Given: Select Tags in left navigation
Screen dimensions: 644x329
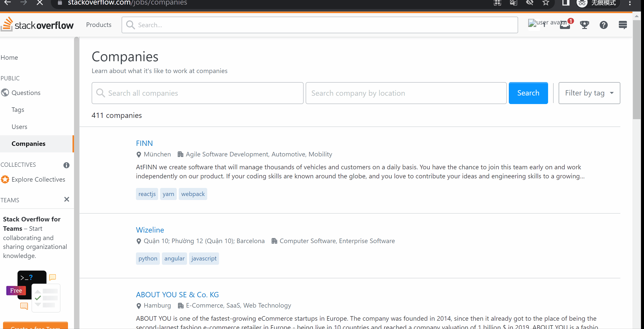Looking at the screenshot, I should coord(18,110).
